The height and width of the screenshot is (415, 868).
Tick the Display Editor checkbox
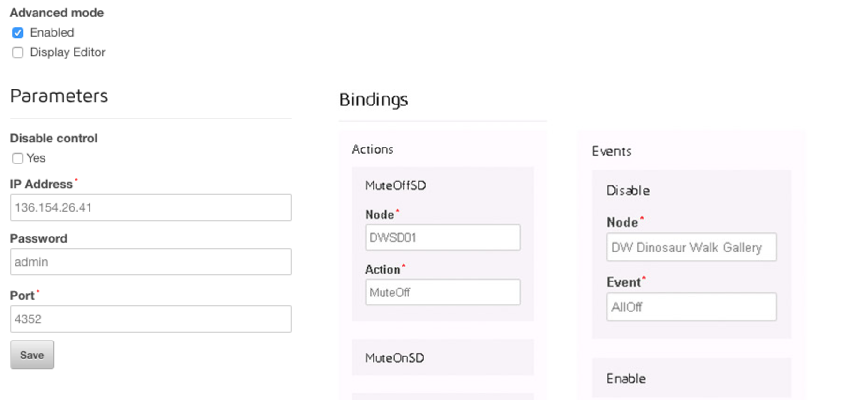pyautogui.click(x=18, y=52)
